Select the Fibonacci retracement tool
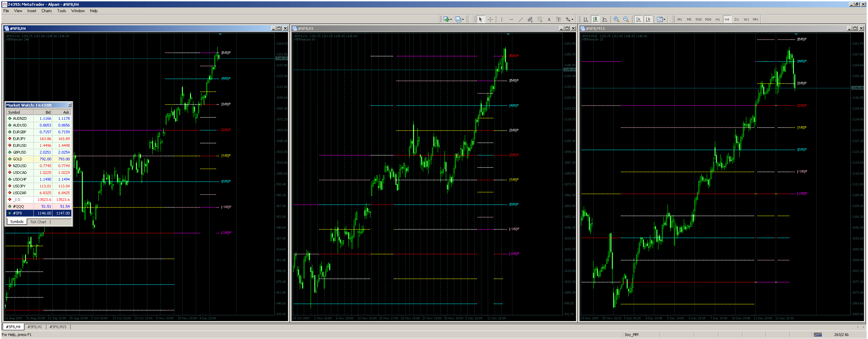868x339 pixels. (x=539, y=19)
